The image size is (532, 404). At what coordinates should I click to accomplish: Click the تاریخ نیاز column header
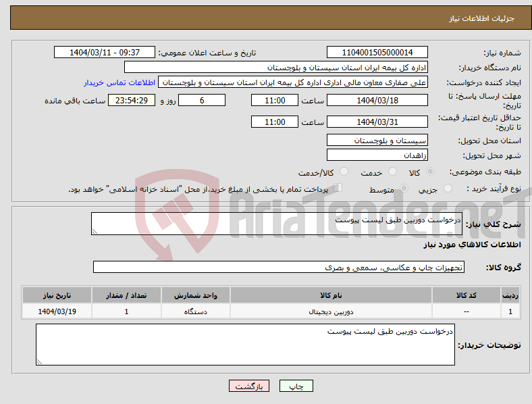[x=57, y=295]
